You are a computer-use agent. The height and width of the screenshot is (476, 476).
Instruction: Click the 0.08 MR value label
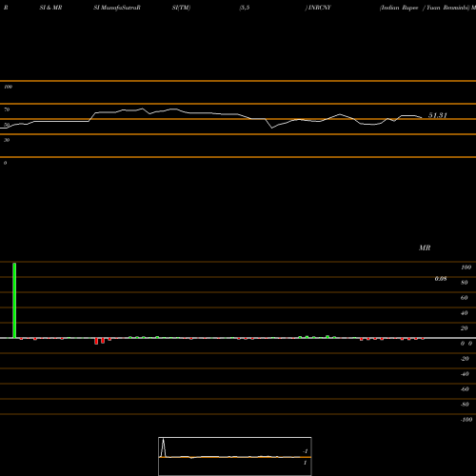point(441,279)
